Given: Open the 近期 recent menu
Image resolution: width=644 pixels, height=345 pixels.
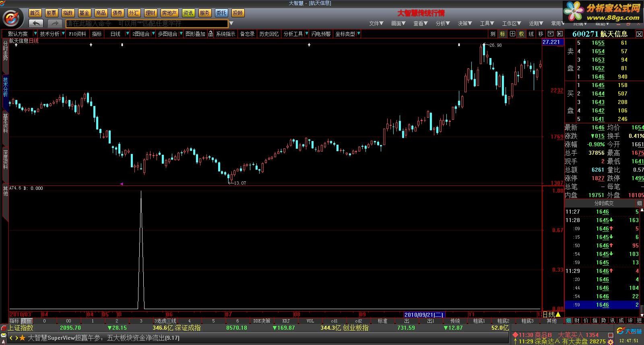Looking at the screenshot, I should point(536,23).
